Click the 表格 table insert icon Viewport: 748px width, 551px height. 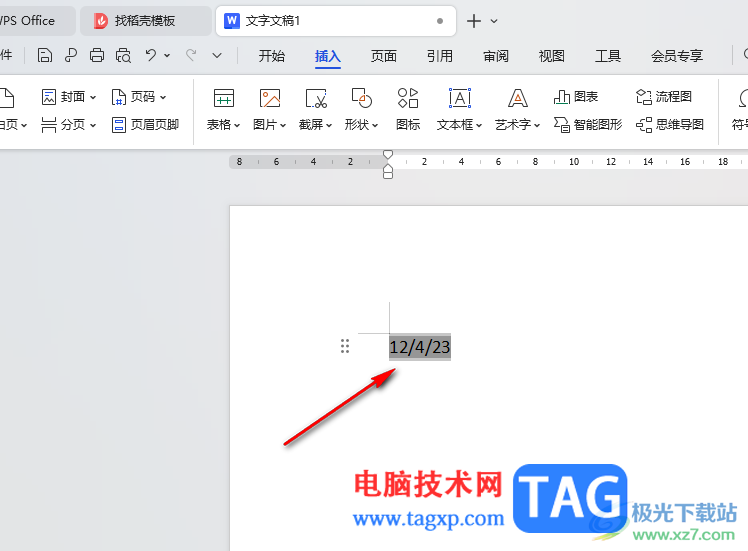(x=224, y=98)
